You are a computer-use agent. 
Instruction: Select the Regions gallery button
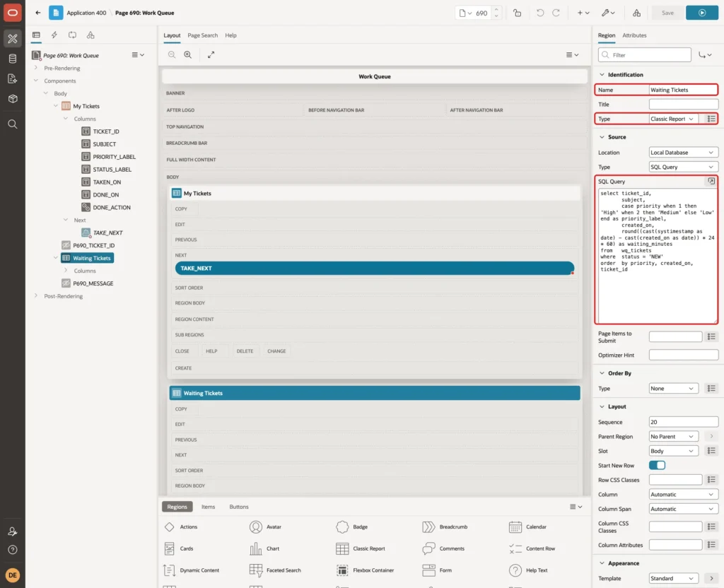pyautogui.click(x=177, y=507)
